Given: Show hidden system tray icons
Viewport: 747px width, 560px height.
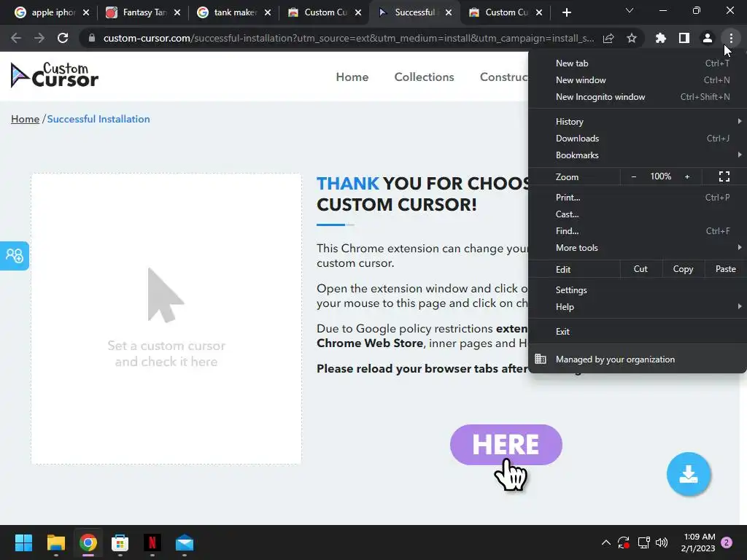Looking at the screenshot, I should point(606,542).
